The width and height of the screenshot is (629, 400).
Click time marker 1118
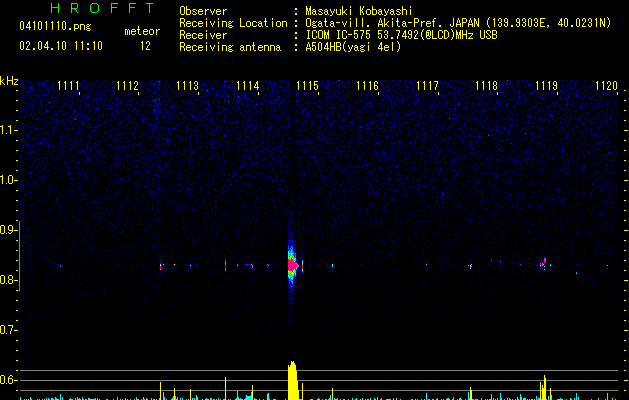486,86
